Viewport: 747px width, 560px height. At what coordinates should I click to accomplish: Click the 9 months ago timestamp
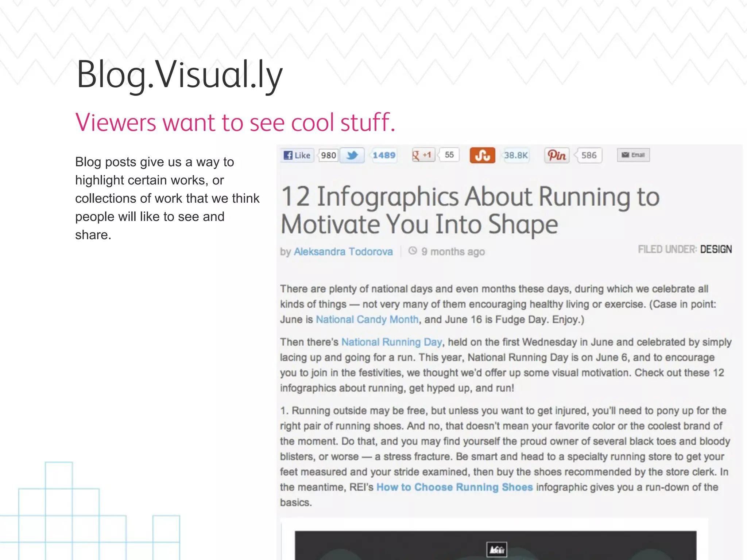pos(453,252)
